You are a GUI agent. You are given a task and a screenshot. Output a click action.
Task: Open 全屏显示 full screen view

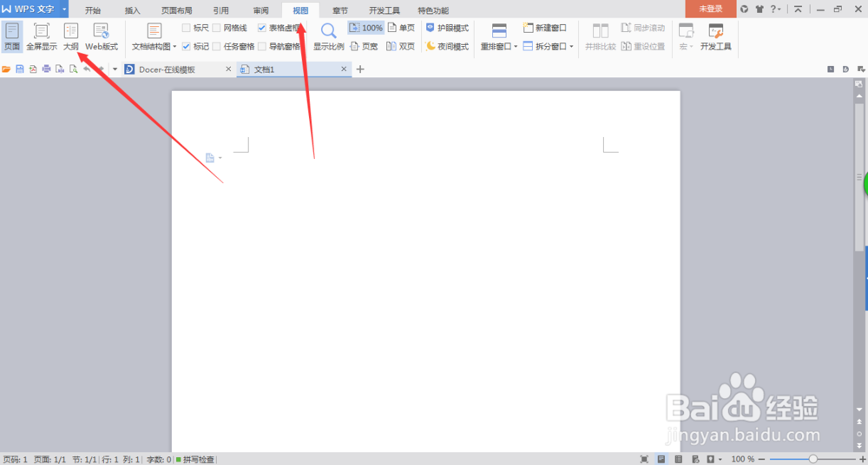pos(42,37)
